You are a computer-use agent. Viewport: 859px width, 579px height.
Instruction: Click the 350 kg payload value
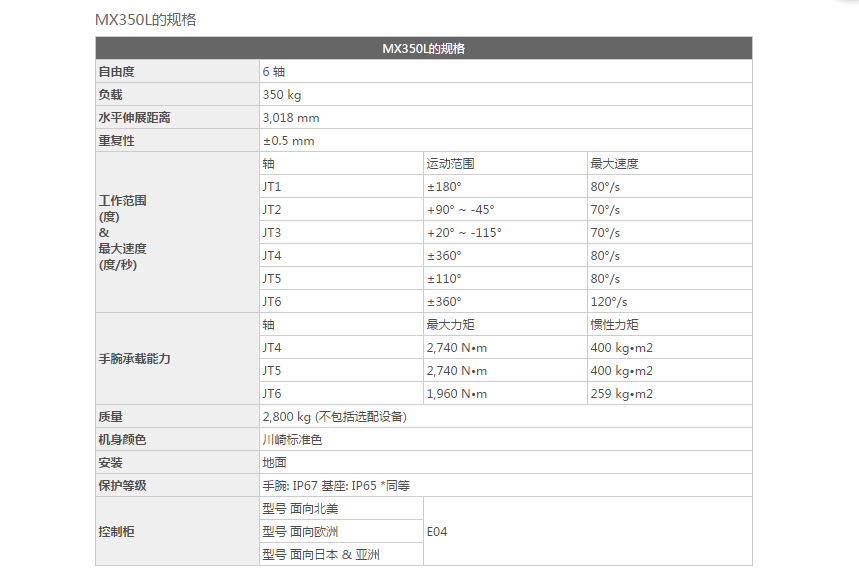click(x=281, y=94)
